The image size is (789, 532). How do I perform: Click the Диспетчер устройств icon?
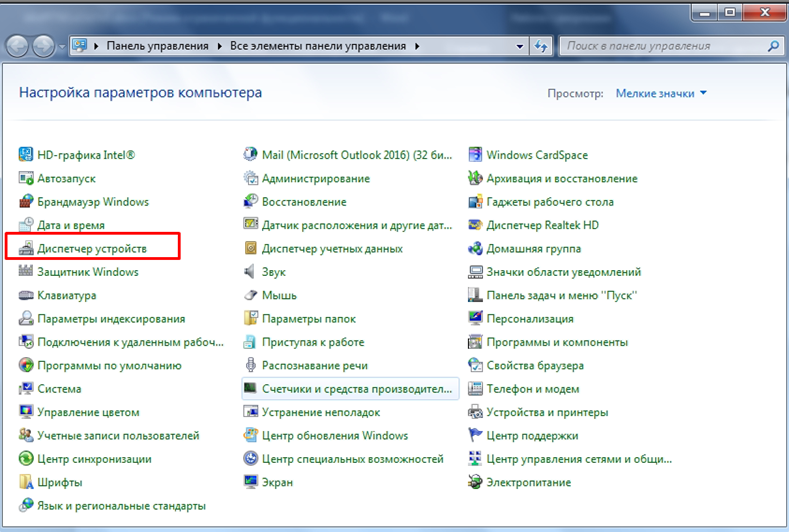(x=26, y=248)
